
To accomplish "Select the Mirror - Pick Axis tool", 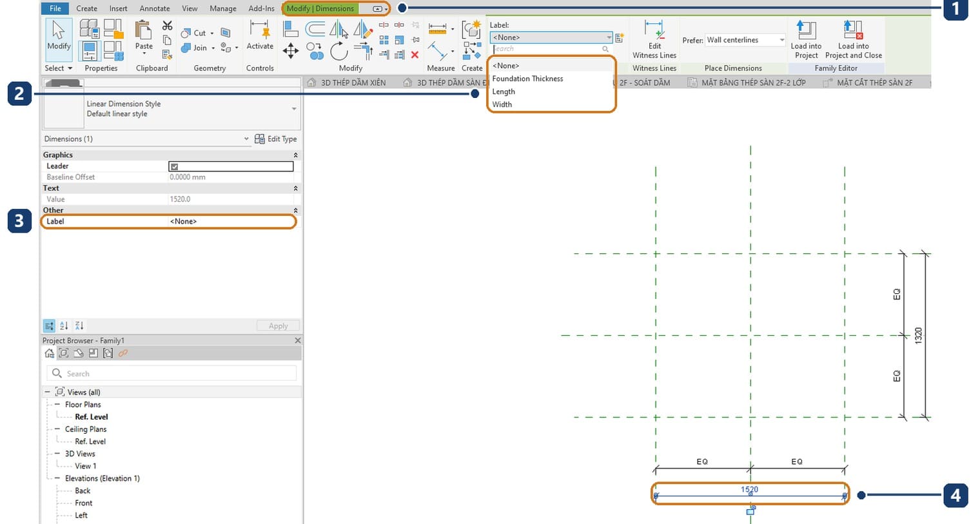I will coord(338,29).
